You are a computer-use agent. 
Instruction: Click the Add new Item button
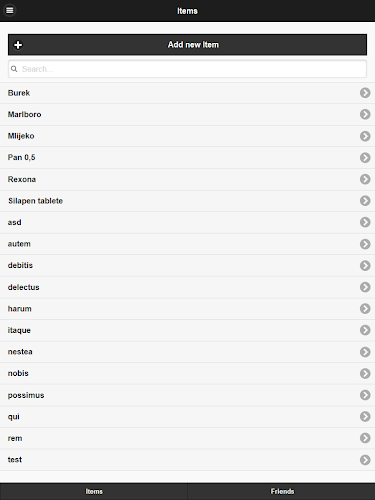tap(187, 45)
